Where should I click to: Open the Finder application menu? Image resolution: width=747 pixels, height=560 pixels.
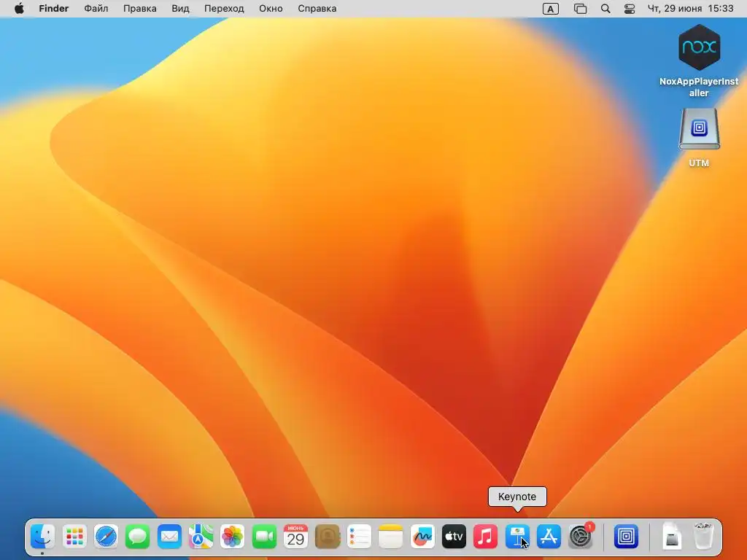coord(54,9)
